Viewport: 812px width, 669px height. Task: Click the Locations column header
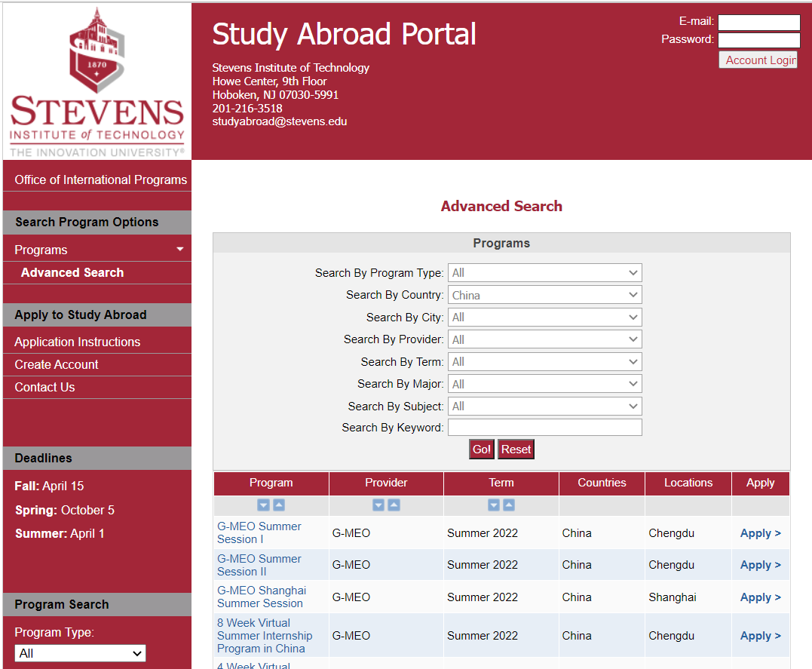[x=688, y=483]
